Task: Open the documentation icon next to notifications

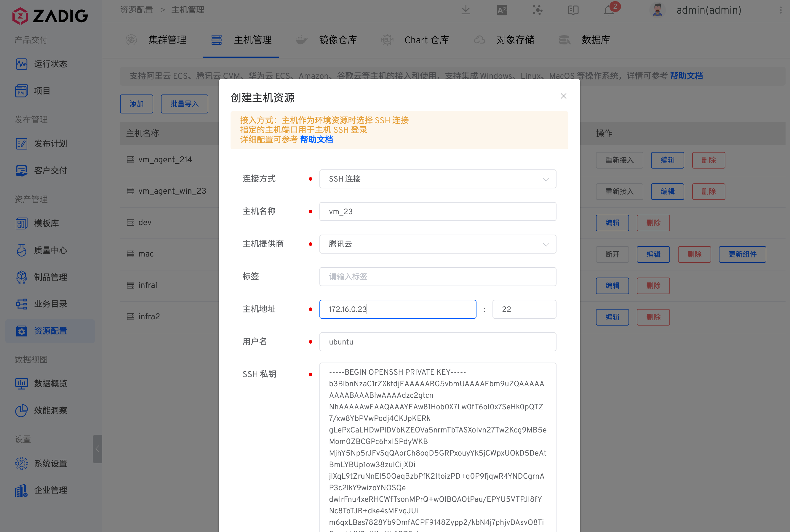Action: [x=573, y=10]
